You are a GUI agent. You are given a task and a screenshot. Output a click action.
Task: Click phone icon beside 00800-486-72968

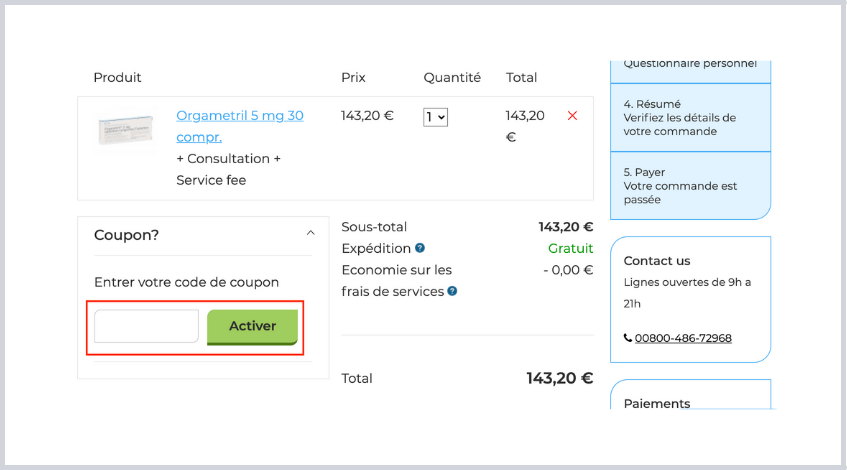point(628,338)
